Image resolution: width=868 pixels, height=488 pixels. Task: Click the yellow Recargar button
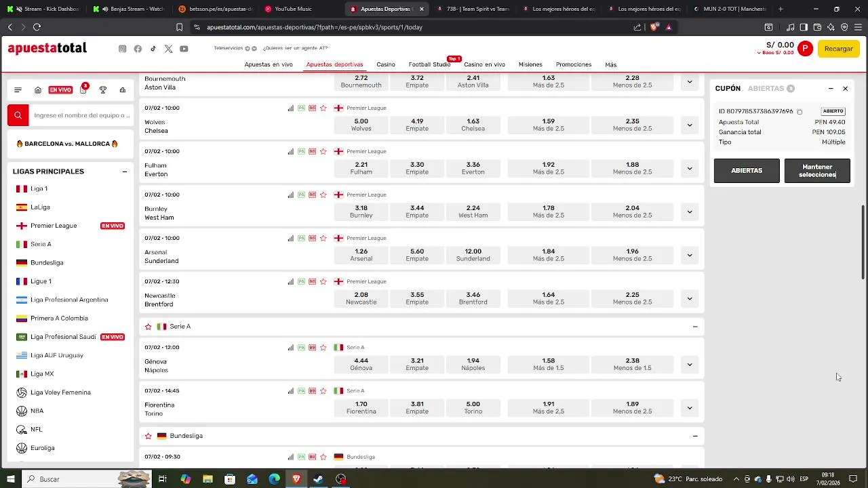[x=839, y=49]
